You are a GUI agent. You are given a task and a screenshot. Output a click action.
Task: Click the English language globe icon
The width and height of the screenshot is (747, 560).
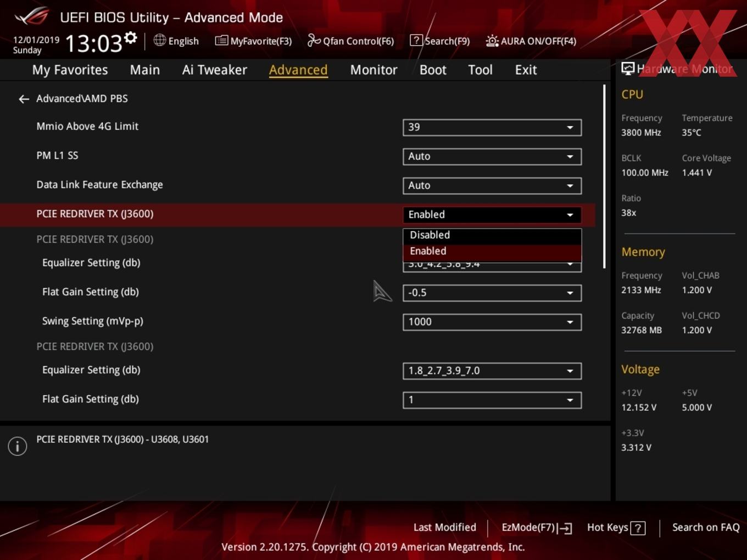pyautogui.click(x=159, y=40)
